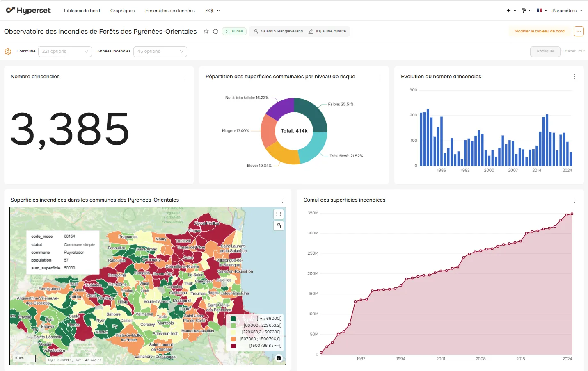
Task: Refresh the dashboard using the circular arrows icon
Action: click(x=215, y=31)
